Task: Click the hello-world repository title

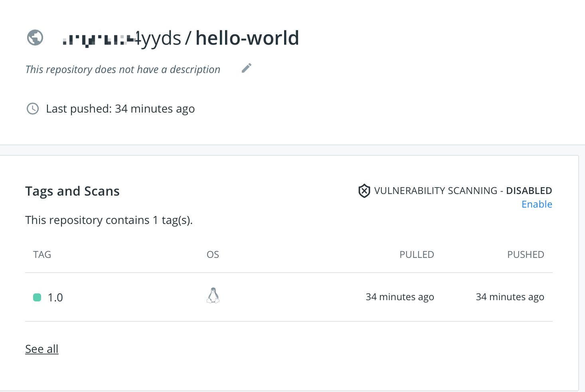Action: click(x=247, y=38)
